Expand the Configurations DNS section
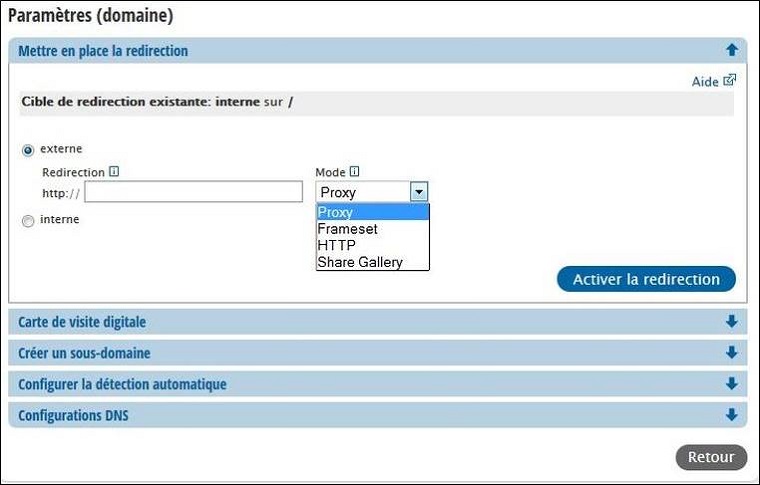The image size is (760, 485). (x=378, y=415)
